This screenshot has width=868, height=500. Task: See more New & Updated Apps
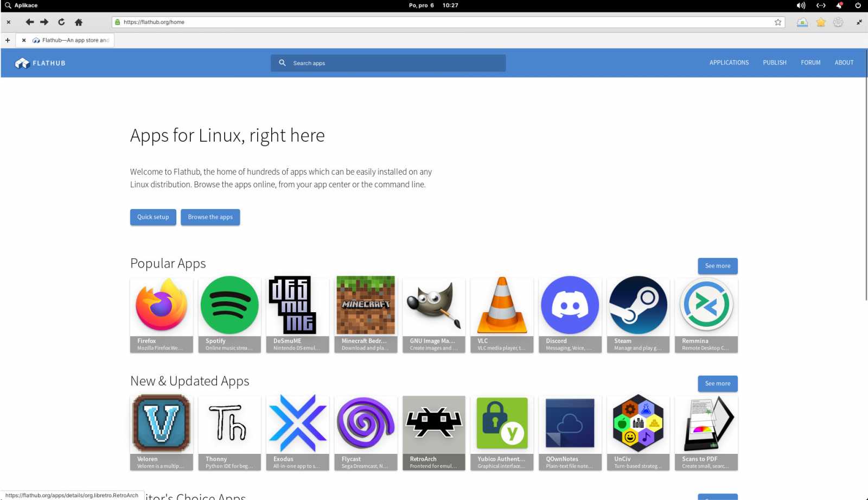pyautogui.click(x=718, y=384)
